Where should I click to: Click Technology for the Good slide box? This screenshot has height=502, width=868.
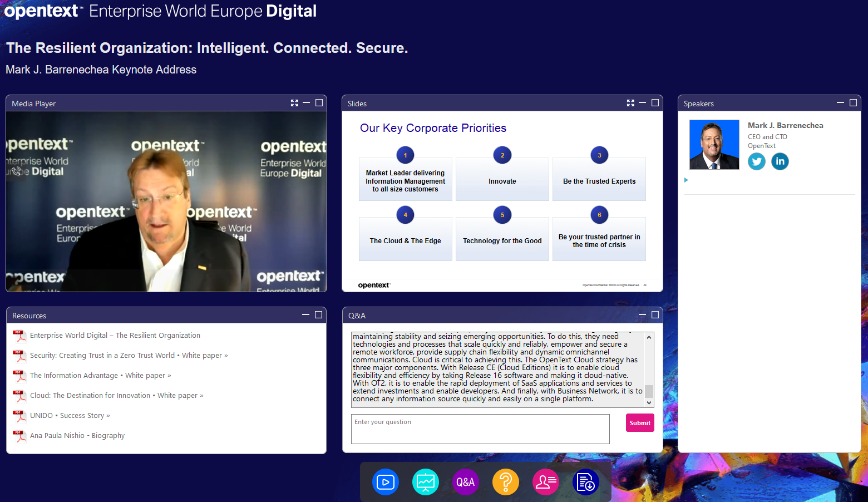pyautogui.click(x=502, y=239)
